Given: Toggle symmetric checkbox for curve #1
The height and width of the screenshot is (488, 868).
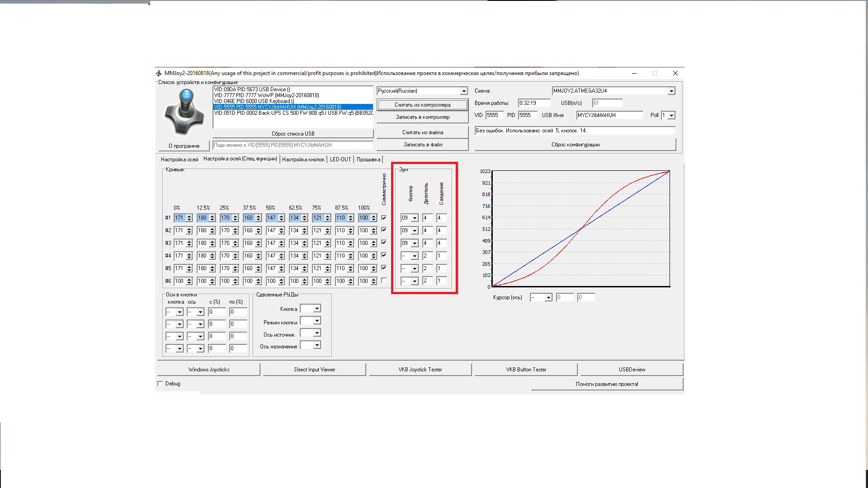Looking at the screenshot, I should tap(384, 218).
